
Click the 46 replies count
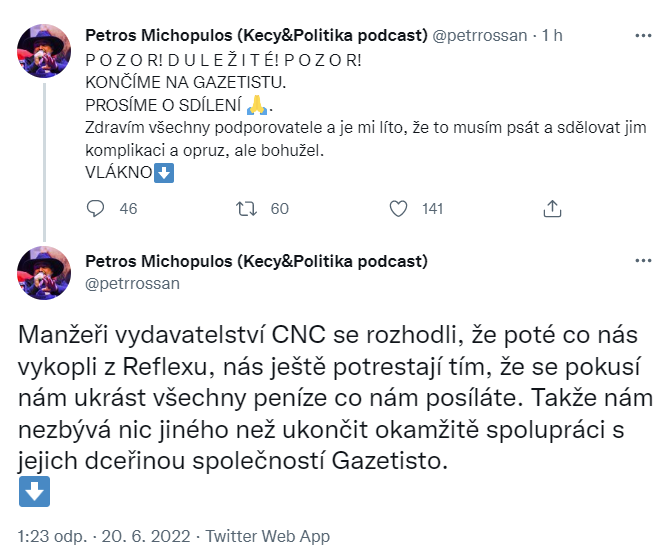click(x=128, y=209)
